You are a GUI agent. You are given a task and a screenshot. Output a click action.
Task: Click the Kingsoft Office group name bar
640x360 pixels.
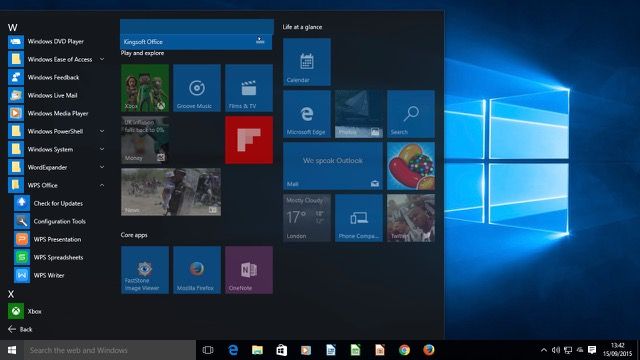coord(196,42)
